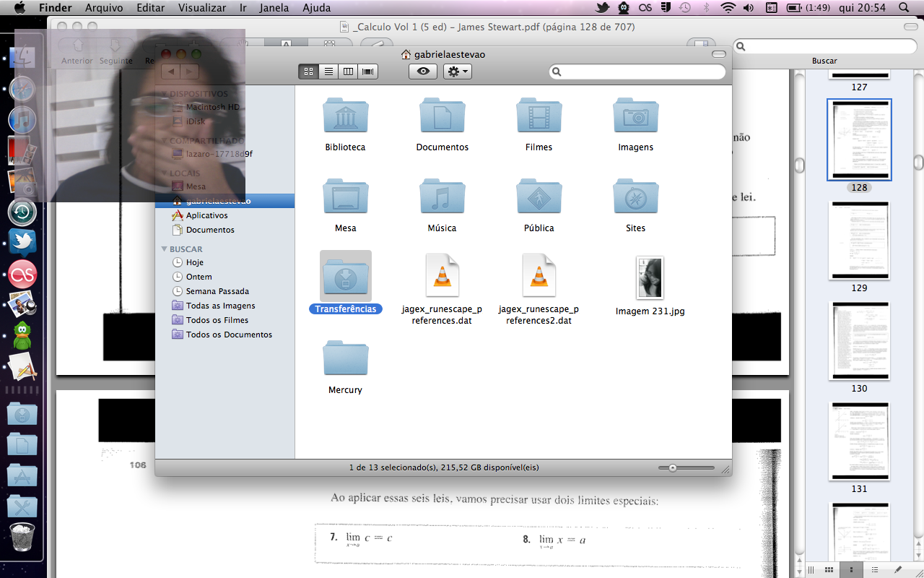Select Semana Passada in the sidebar
This screenshot has width=924, height=578.
225,291
